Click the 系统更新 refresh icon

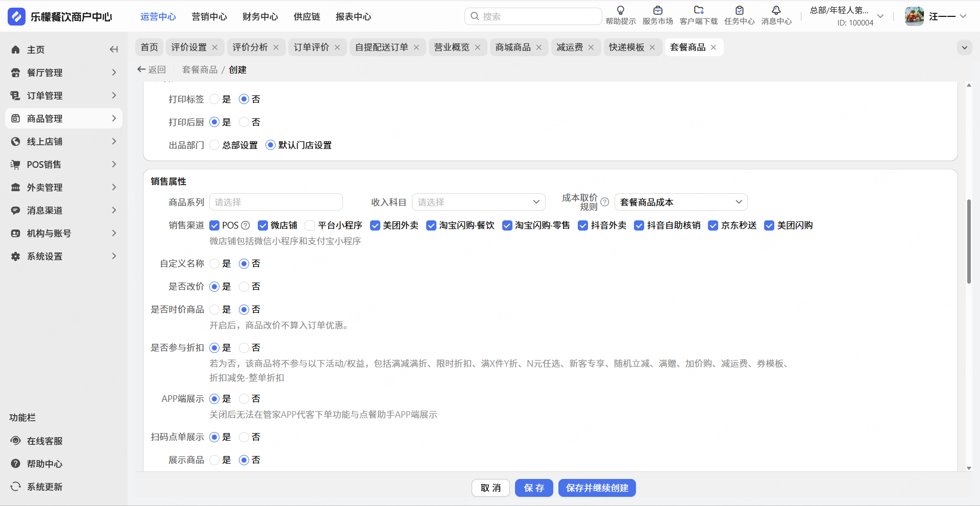coord(16,487)
